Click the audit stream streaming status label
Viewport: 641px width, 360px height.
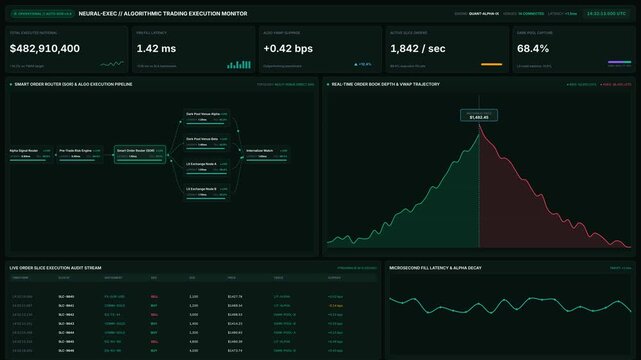356,268
